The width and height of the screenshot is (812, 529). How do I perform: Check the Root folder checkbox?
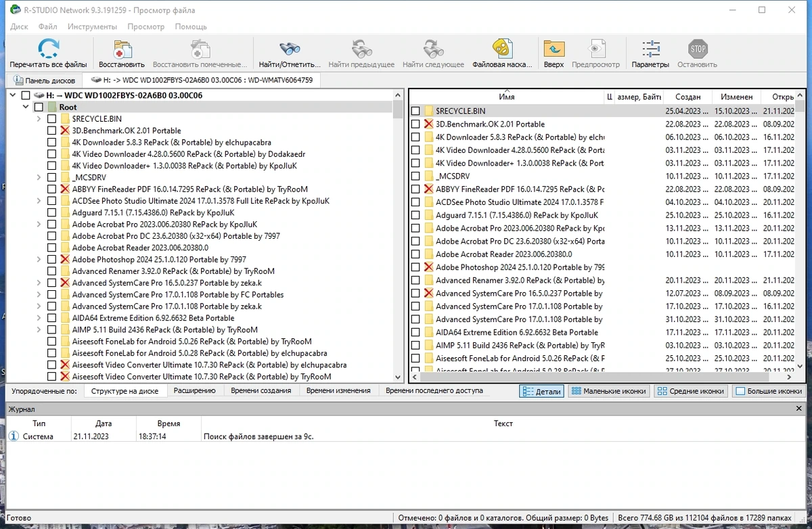[x=39, y=107]
